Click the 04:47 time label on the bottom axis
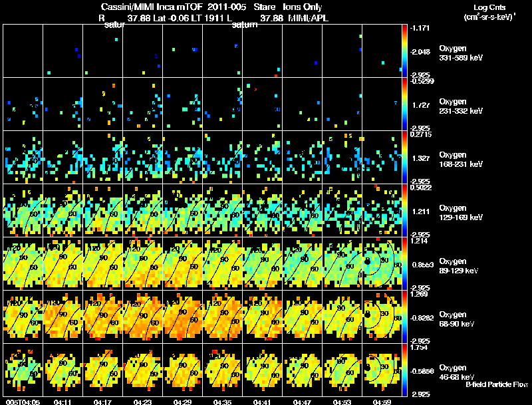 pos(302,402)
